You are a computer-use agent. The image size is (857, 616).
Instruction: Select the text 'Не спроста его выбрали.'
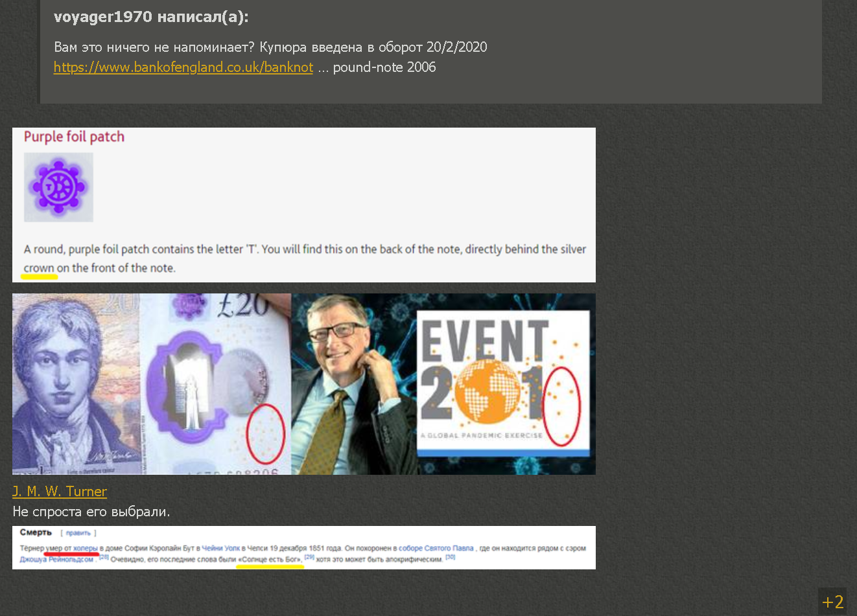coord(91,512)
